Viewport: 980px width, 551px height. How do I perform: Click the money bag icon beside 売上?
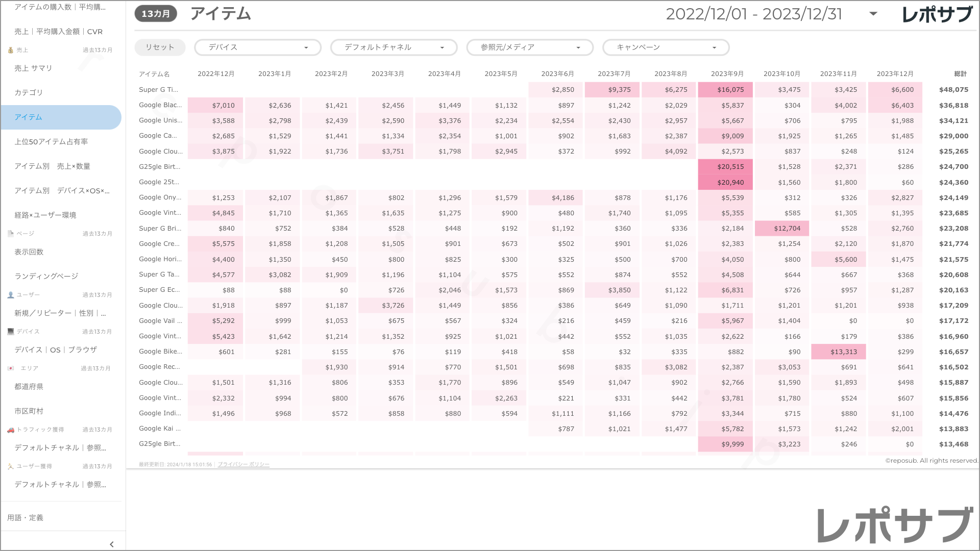tap(10, 50)
